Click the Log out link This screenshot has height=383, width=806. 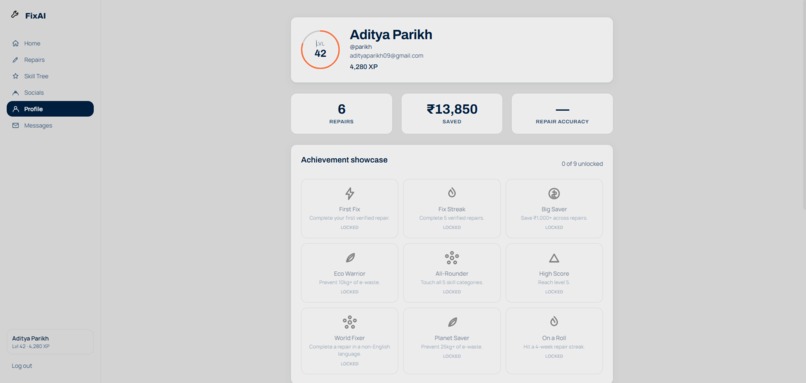[x=22, y=366]
